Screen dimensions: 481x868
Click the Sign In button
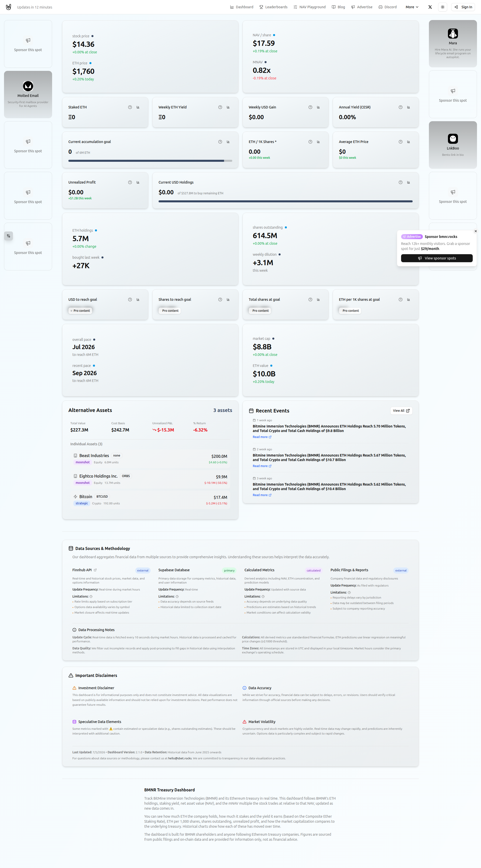[x=463, y=7]
